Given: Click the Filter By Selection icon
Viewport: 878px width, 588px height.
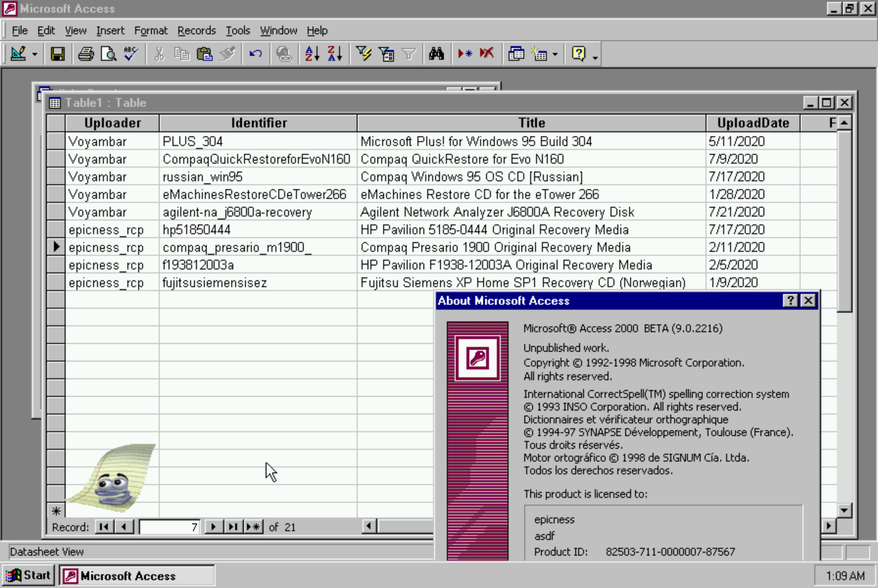Looking at the screenshot, I should (363, 54).
